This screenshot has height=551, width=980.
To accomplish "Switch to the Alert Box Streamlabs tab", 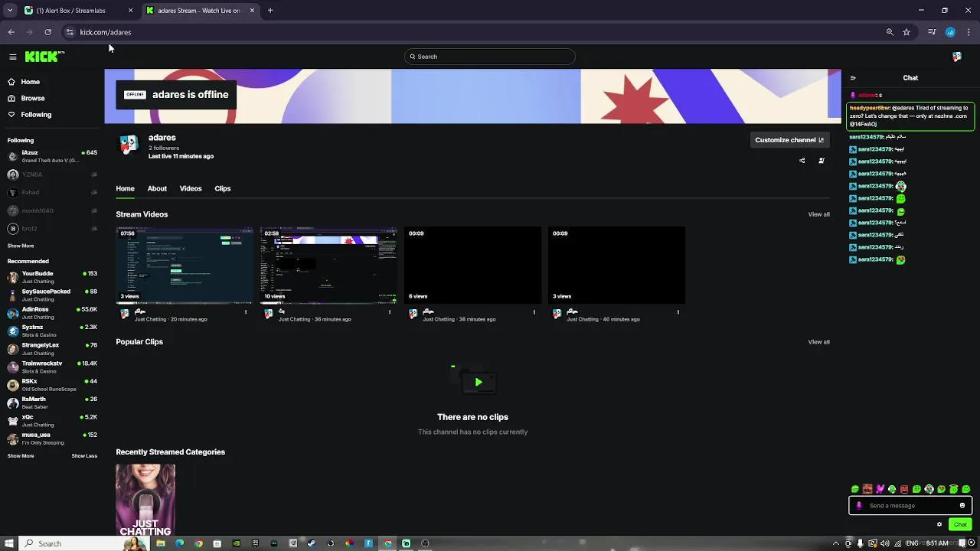I will pos(79,11).
